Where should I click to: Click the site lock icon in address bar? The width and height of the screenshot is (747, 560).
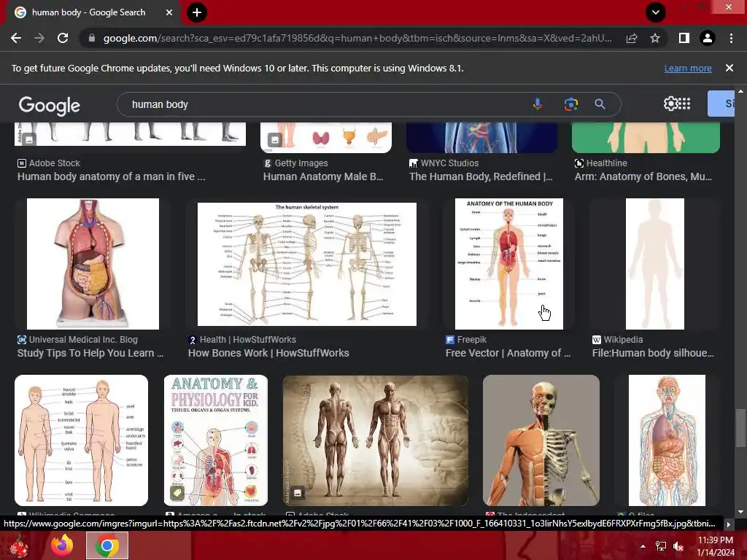click(92, 38)
